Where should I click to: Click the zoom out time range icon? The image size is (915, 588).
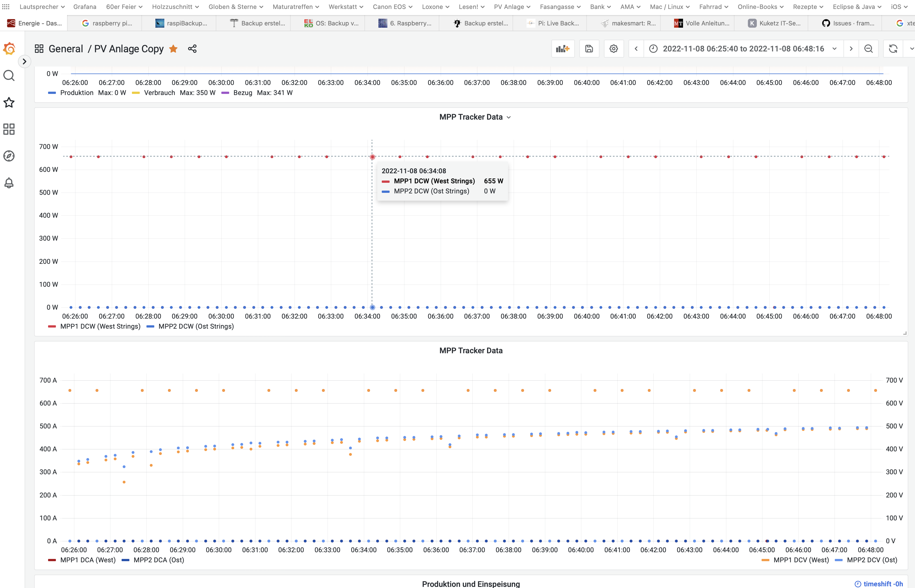pyautogui.click(x=868, y=49)
